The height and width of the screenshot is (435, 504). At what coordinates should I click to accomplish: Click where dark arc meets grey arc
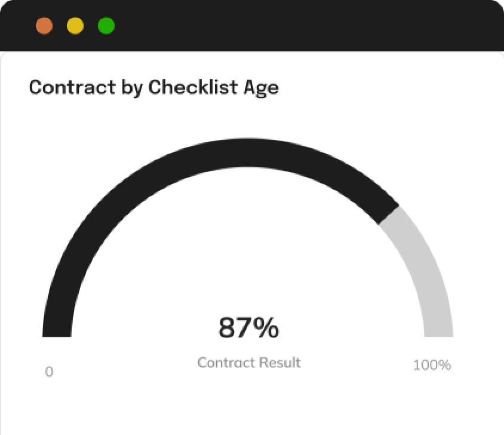click(388, 215)
